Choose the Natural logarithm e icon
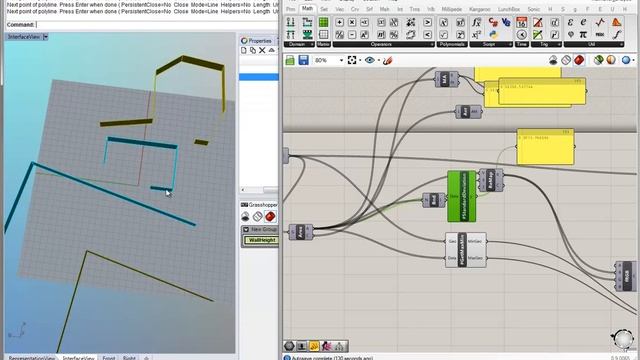640x360 pixels. [583, 22]
